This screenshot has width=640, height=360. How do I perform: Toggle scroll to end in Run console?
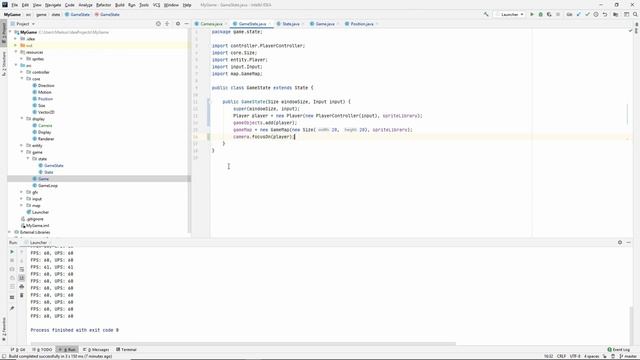tap(22, 278)
